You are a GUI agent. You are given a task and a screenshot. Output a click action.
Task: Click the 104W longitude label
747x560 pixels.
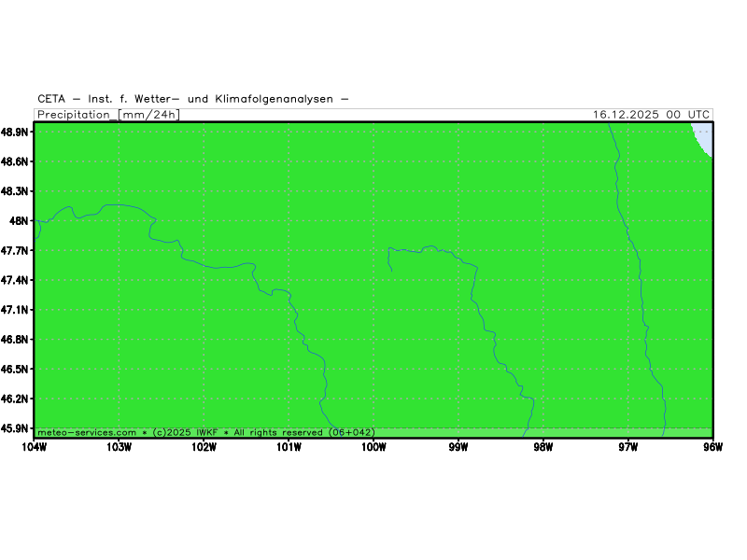coord(34,446)
